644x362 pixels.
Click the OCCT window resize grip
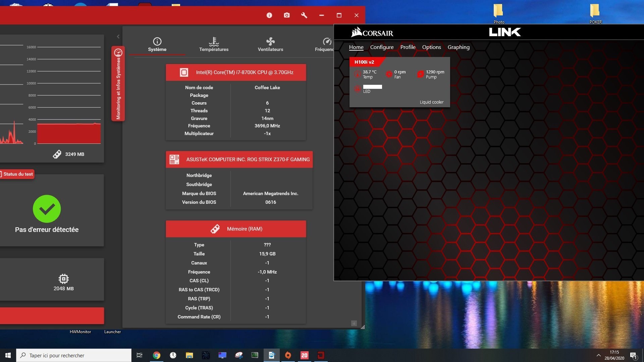pyautogui.click(x=363, y=327)
